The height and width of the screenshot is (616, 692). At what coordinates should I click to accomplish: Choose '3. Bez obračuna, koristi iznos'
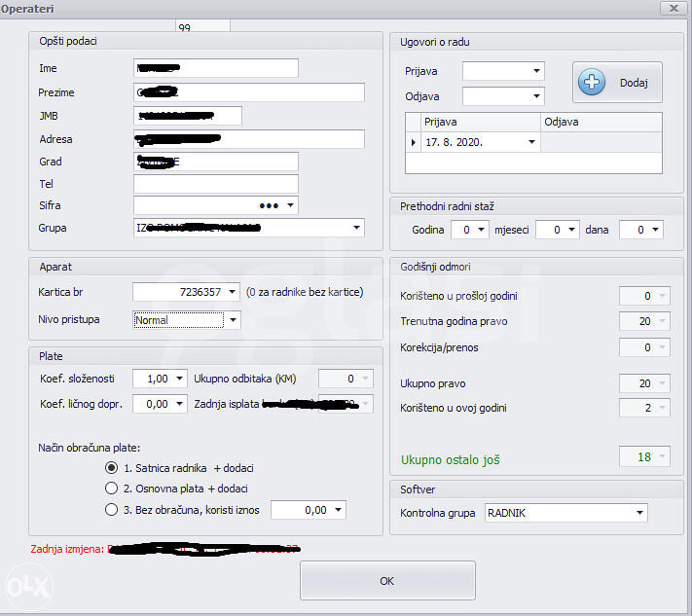click(x=111, y=509)
